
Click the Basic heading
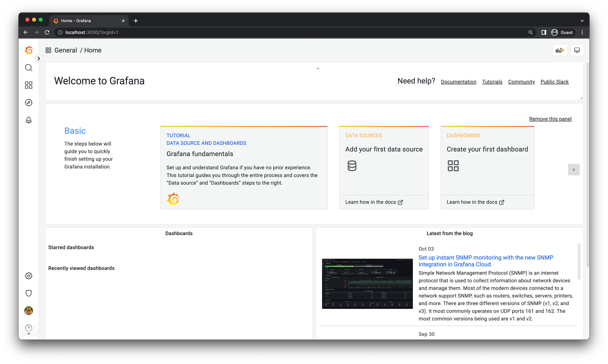75,131
